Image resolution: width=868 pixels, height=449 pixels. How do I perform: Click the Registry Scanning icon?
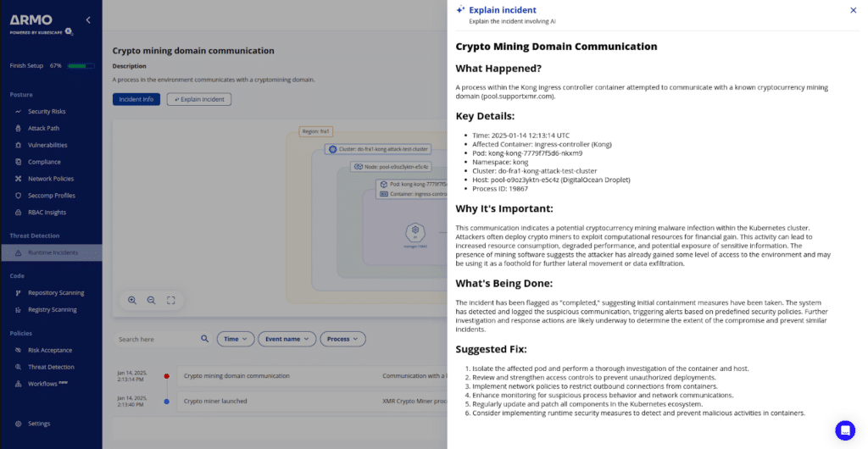18,310
